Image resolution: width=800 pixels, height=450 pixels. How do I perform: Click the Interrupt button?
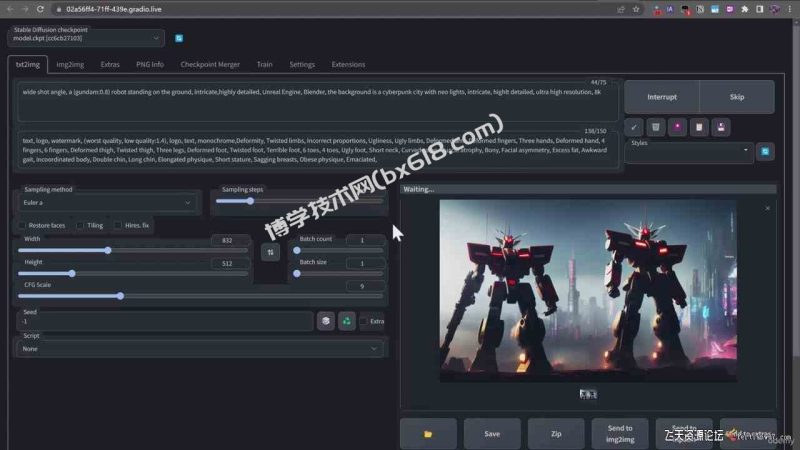click(662, 97)
